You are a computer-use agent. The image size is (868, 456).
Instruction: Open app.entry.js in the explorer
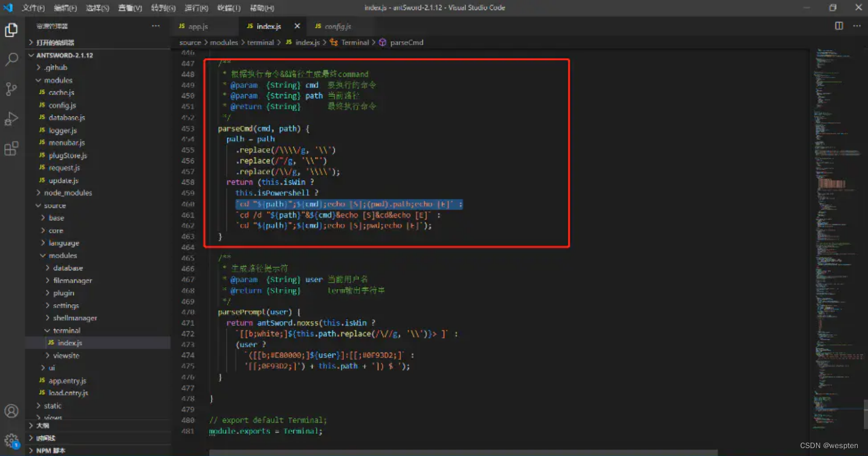67,381
